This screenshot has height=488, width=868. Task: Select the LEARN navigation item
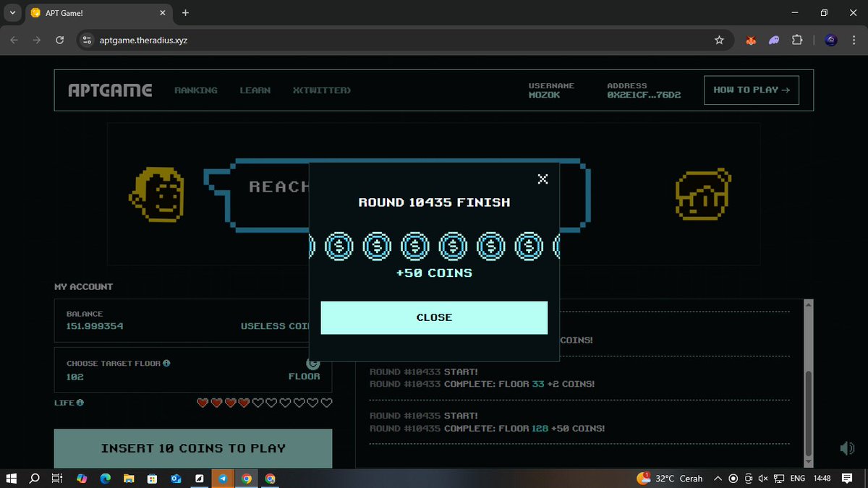[x=255, y=90]
